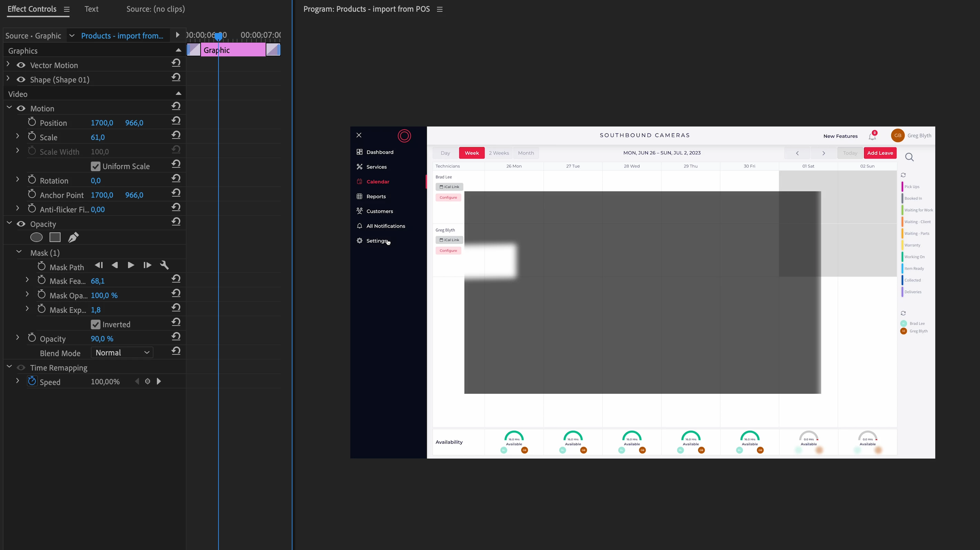Collapse the Mask (1) section
The height and width of the screenshot is (550, 980).
pyautogui.click(x=19, y=252)
